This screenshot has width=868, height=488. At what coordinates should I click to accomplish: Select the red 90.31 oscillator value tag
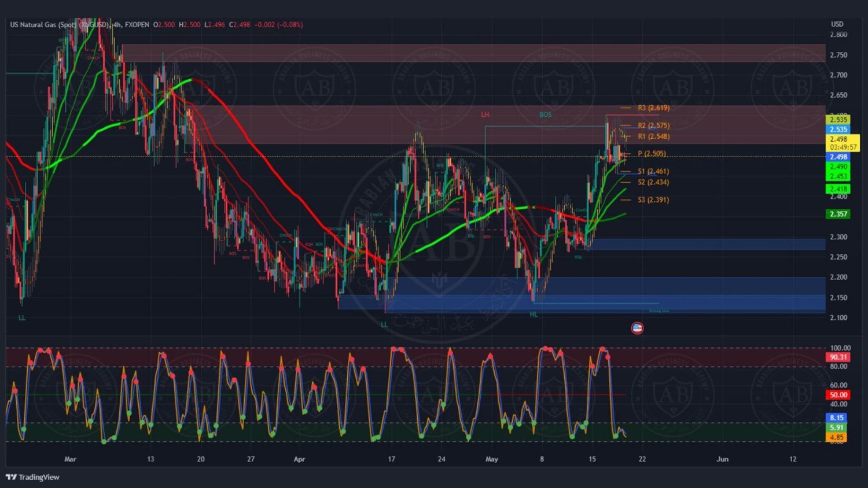(837, 357)
